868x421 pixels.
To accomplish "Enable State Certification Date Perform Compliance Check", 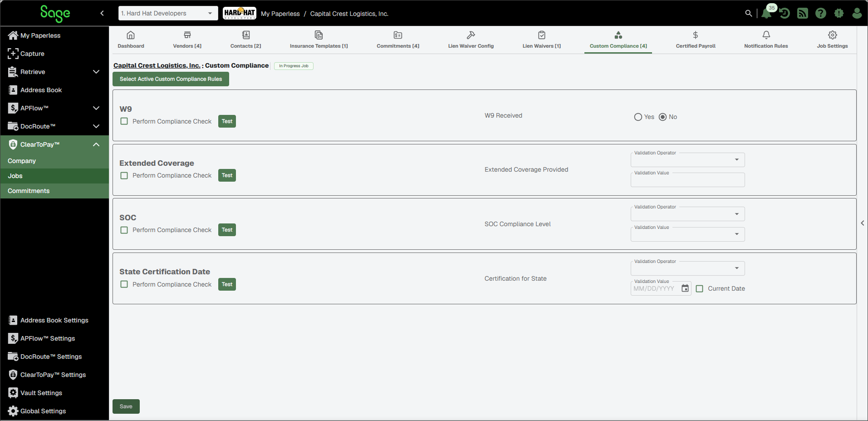I will pyautogui.click(x=124, y=284).
